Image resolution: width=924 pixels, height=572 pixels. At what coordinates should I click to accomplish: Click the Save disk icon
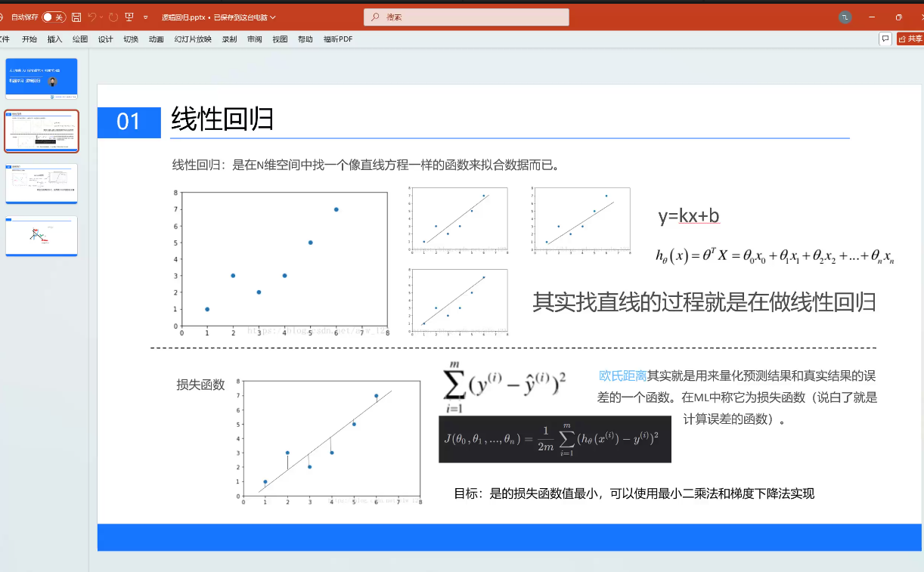(x=76, y=17)
